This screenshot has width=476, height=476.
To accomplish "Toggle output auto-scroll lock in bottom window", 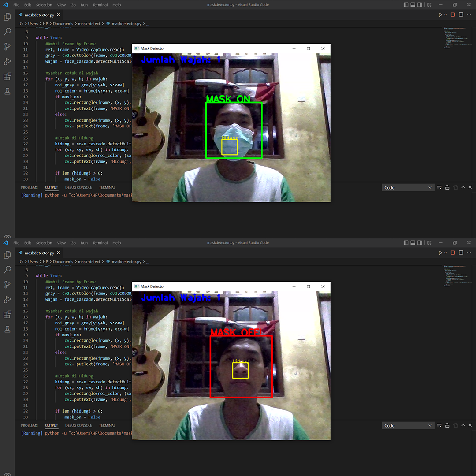I will (x=447, y=426).
